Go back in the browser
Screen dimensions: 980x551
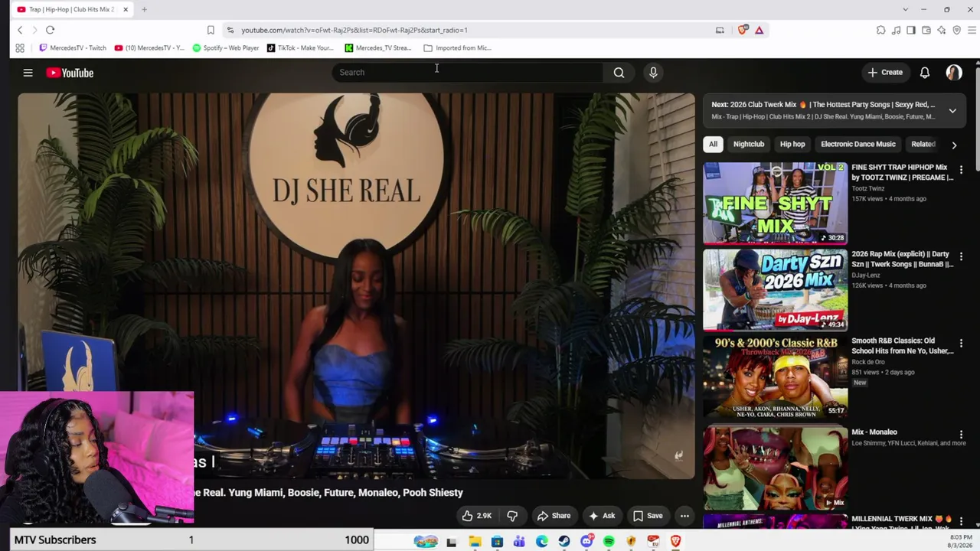point(20,30)
